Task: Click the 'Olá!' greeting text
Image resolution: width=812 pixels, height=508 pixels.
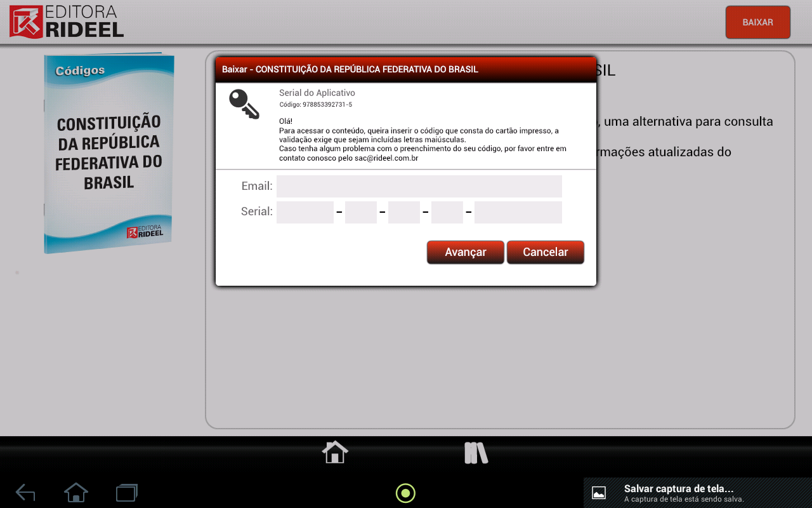Action: pyautogui.click(x=286, y=121)
